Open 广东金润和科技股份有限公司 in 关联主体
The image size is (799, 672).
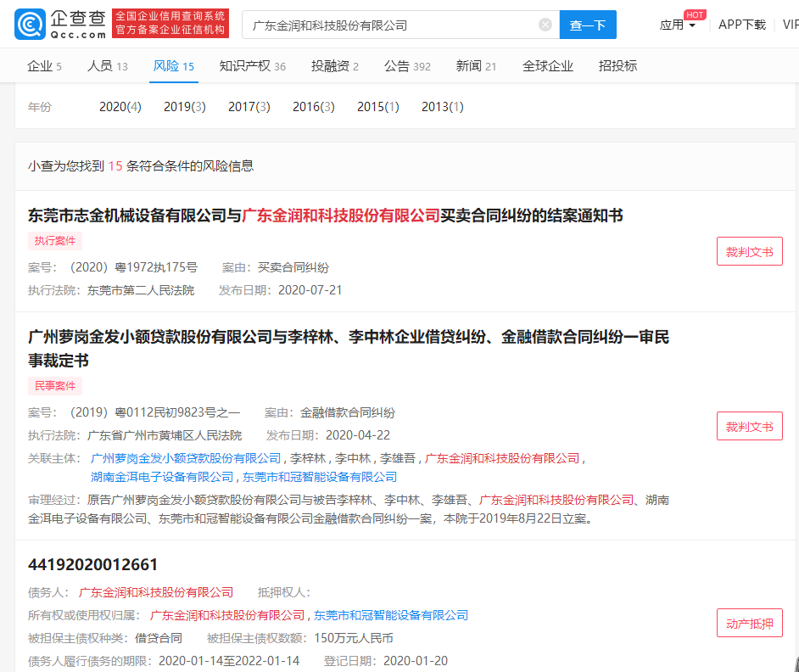click(x=502, y=458)
